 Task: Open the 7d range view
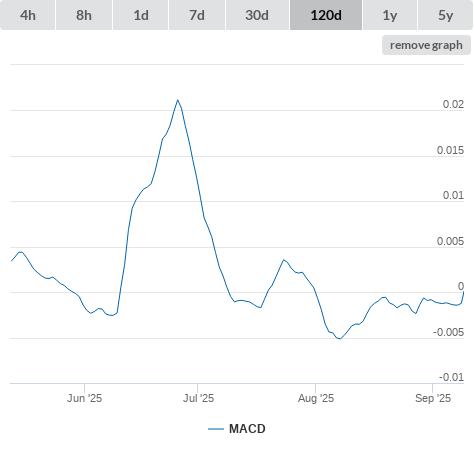(197, 15)
